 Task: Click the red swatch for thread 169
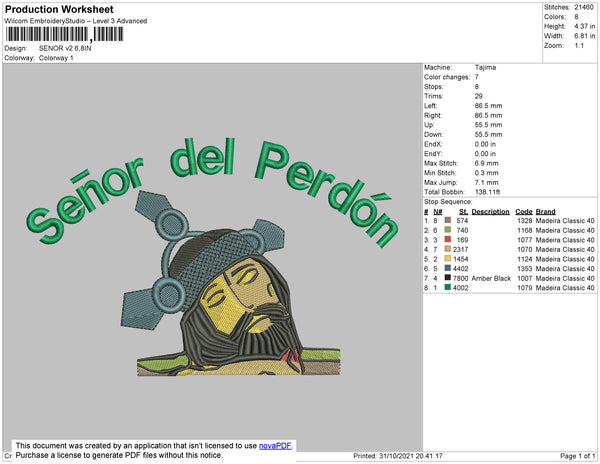point(447,239)
